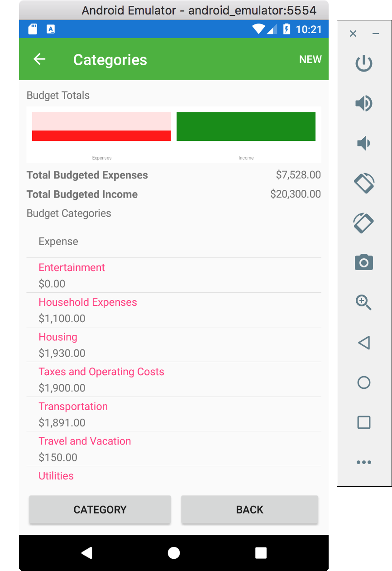Viewport: 392px width, 571px height.
Task: Click the emulator home circle icon
Action: [364, 382]
